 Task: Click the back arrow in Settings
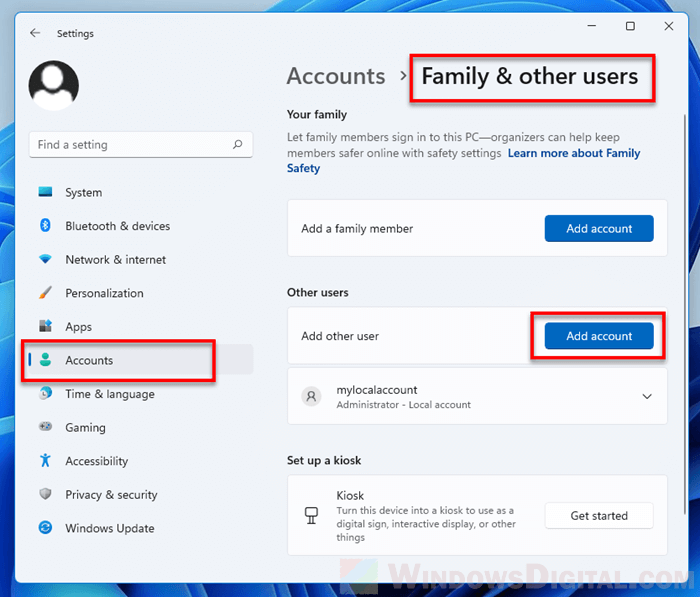click(x=35, y=33)
